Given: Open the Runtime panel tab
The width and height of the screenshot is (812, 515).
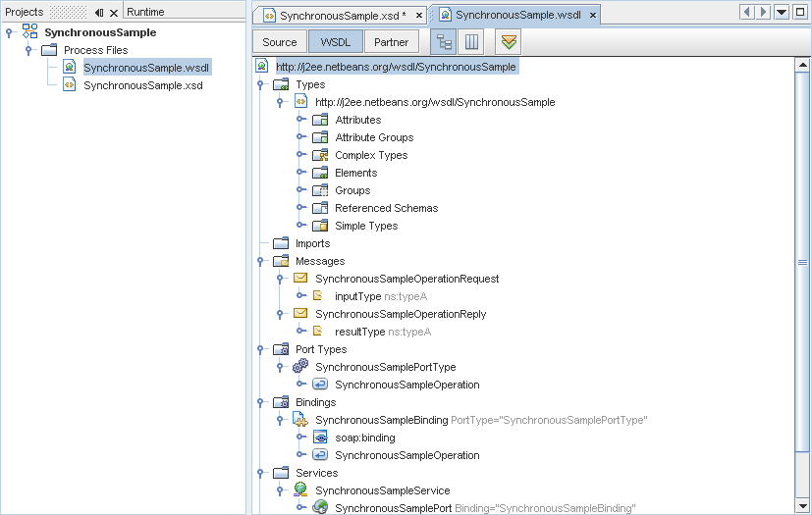Looking at the screenshot, I should pyautogui.click(x=145, y=12).
